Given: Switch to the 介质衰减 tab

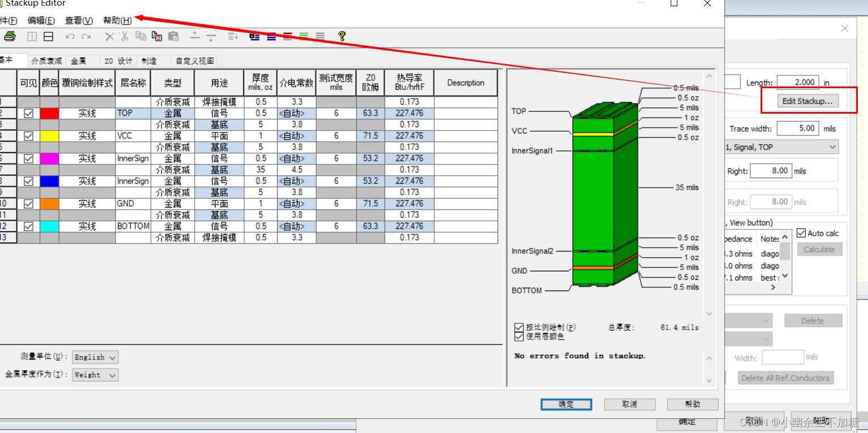Looking at the screenshot, I should (x=46, y=61).
